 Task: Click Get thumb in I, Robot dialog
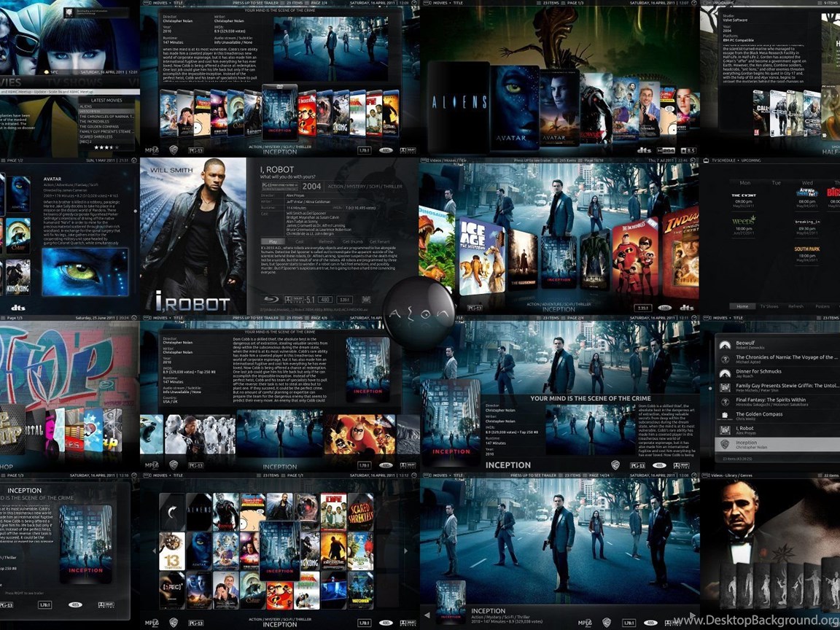[x=352, y=241]
